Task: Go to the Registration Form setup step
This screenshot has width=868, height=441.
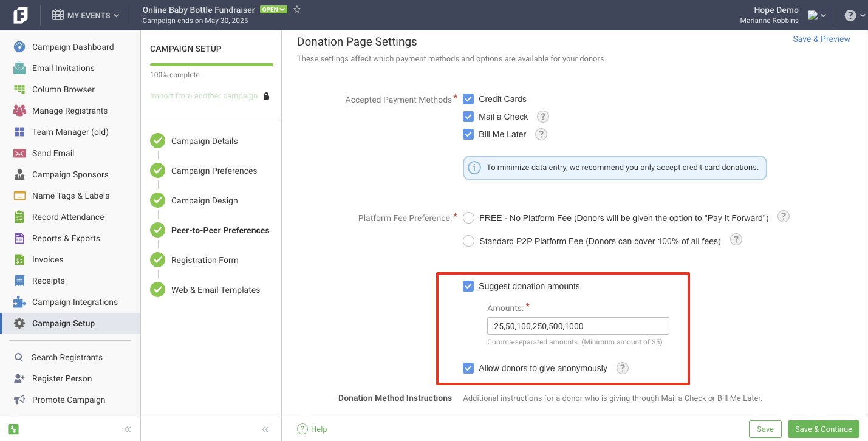Action: pos(205,260)
